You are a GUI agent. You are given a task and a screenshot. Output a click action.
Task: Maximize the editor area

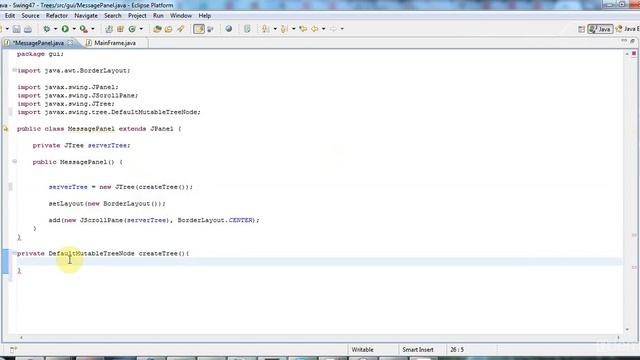point(633,41)
